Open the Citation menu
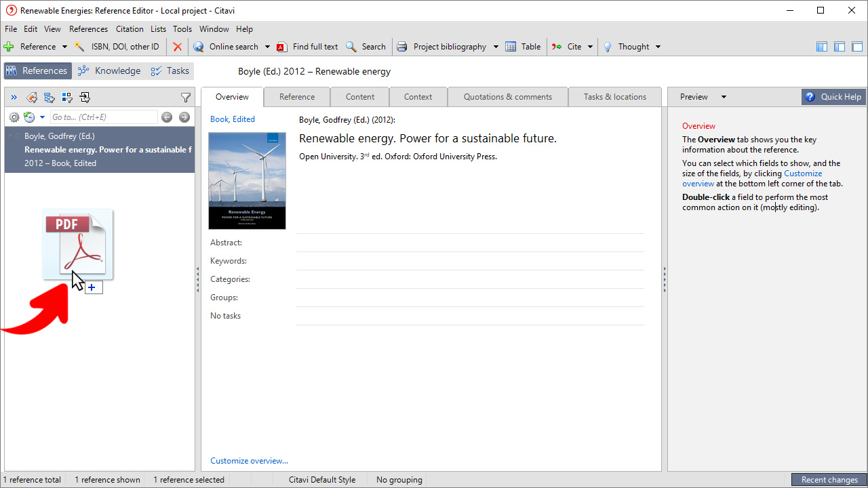 130,29
